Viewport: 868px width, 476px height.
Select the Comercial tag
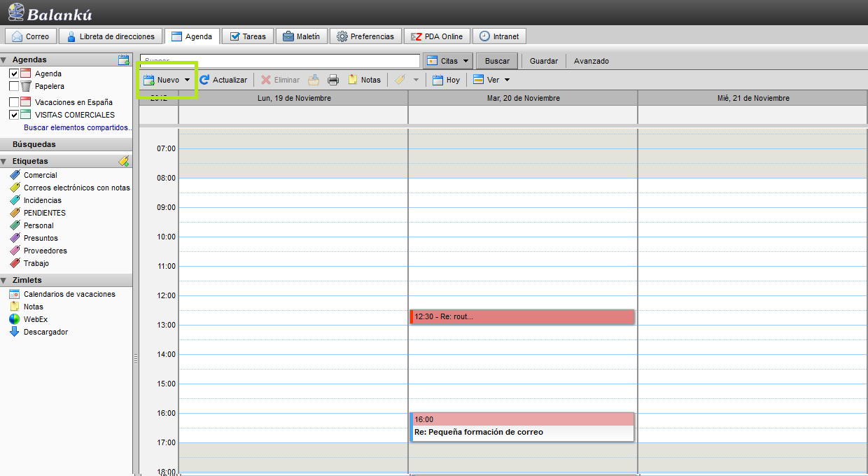(x=40, y=175)
